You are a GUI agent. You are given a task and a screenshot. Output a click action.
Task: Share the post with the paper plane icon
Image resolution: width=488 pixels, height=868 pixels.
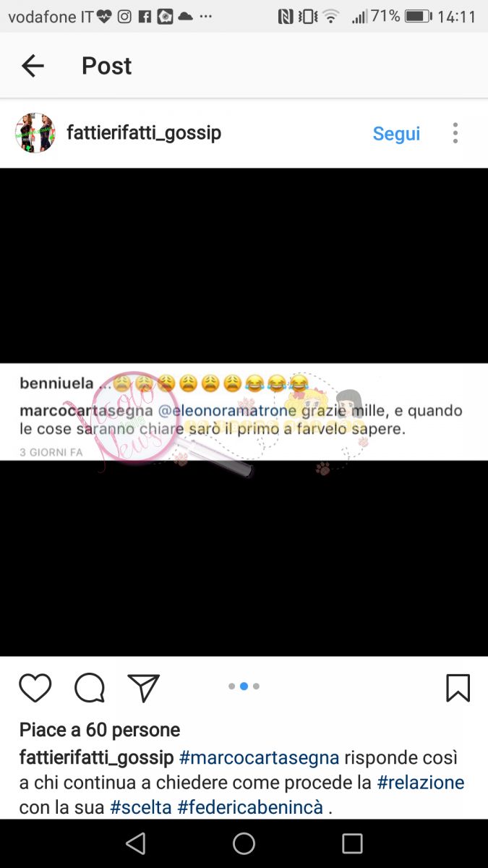click(143, 688)
